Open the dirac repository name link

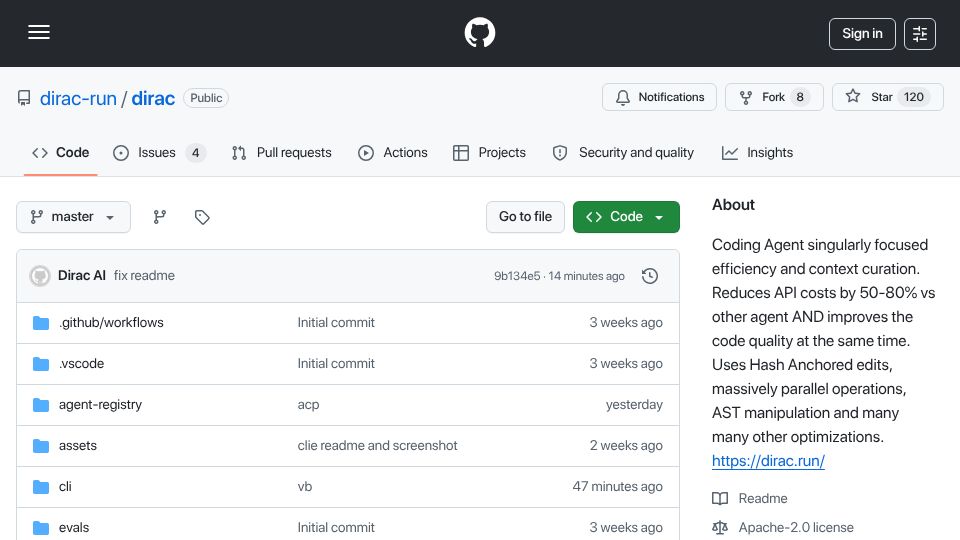tap(153, 99)
